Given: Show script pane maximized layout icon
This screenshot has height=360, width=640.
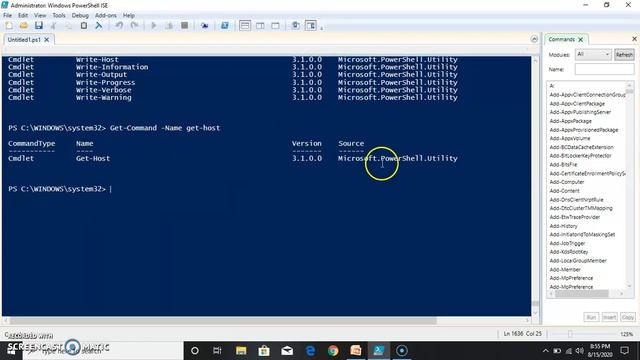Looking at the screenshot, I should [276, 26].
